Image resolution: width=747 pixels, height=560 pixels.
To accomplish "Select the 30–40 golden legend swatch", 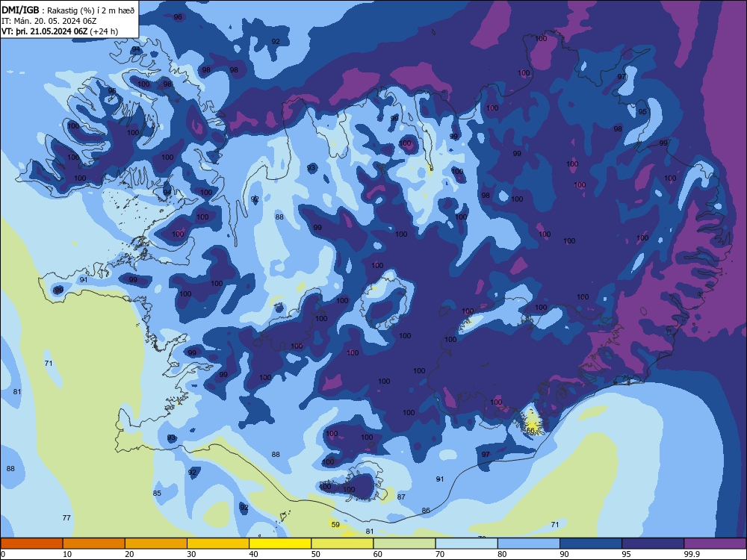I will click(x=218, y=544).
